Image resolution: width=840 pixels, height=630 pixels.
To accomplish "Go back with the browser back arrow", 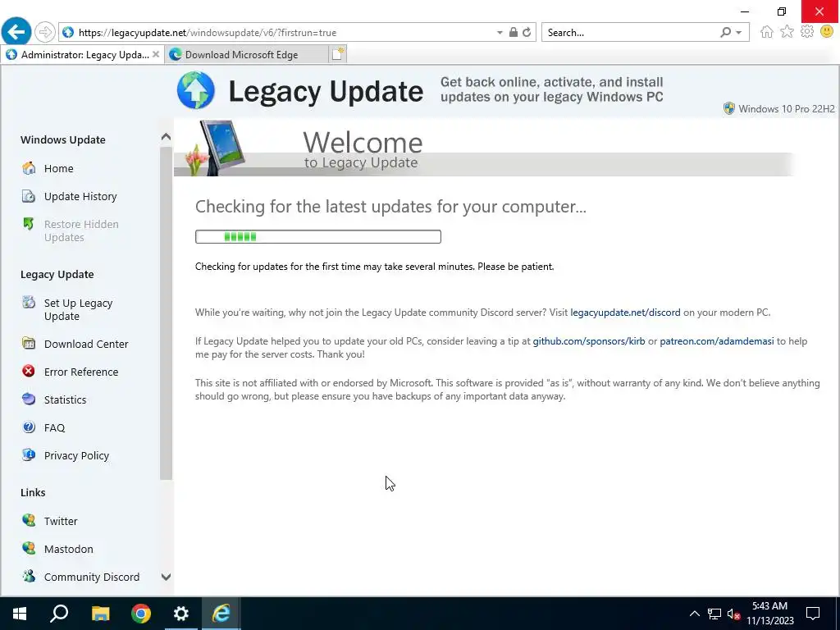I will [16, 32].
